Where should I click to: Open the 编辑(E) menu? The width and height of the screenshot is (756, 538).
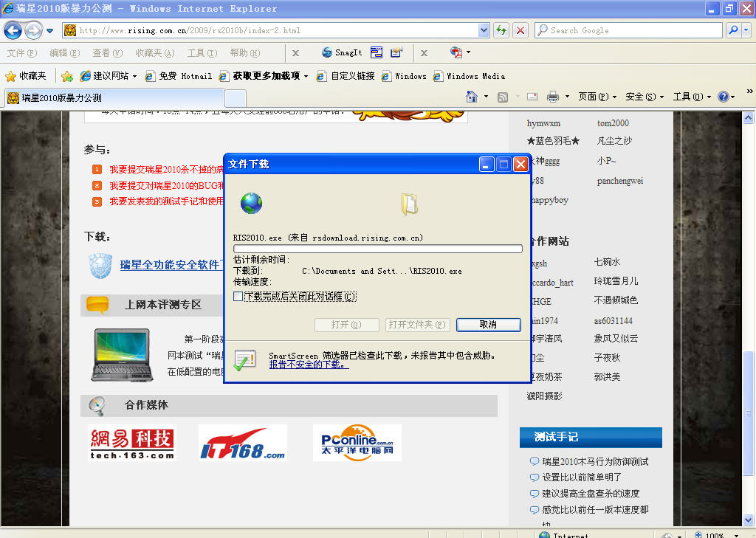coord(65,53)
